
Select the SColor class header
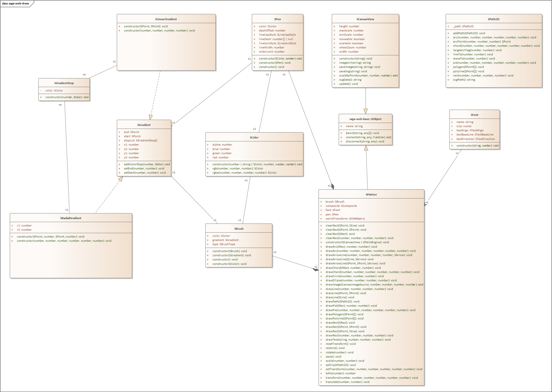click(x=254, y=137)
